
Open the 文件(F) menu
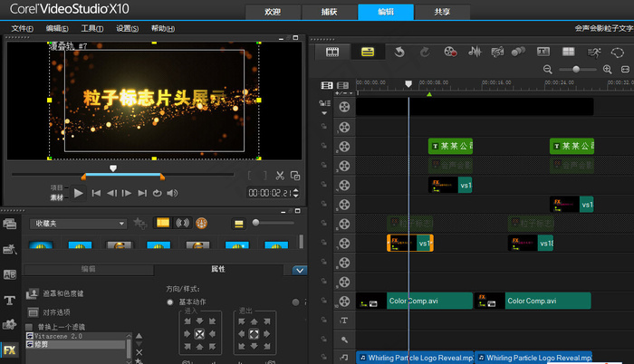(x=23, y=29)
